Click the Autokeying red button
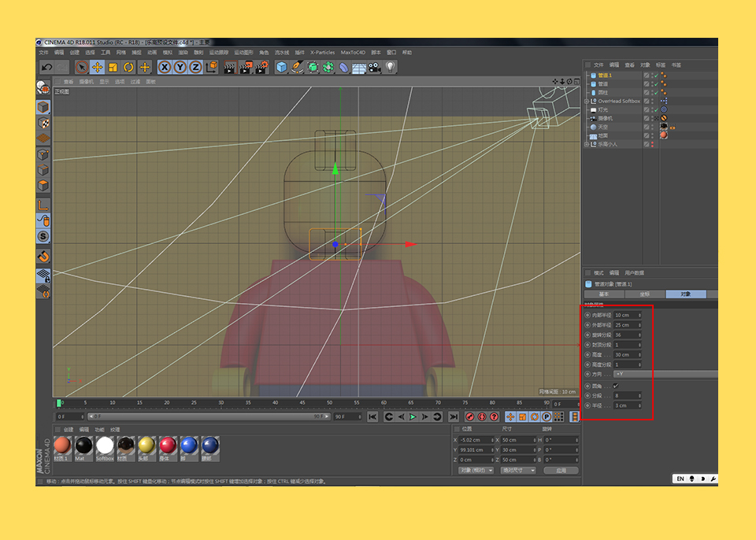 482,417
